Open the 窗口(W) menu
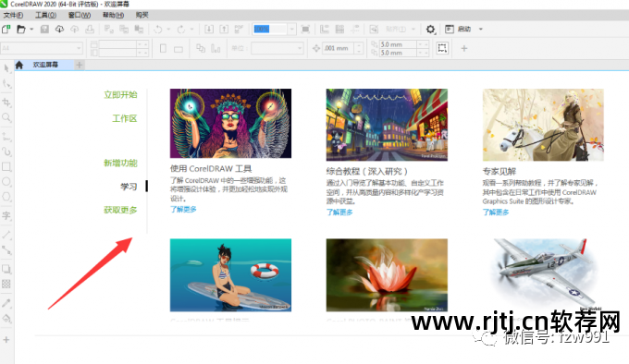Screen dimensions: 629x364 (80, 15)
